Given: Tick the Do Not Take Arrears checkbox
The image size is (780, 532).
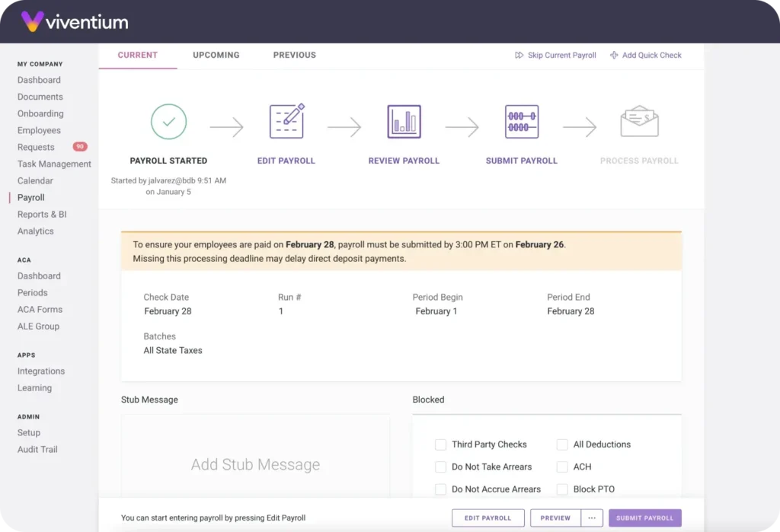Looking at the screenshot, I should [x=440, y=467].
